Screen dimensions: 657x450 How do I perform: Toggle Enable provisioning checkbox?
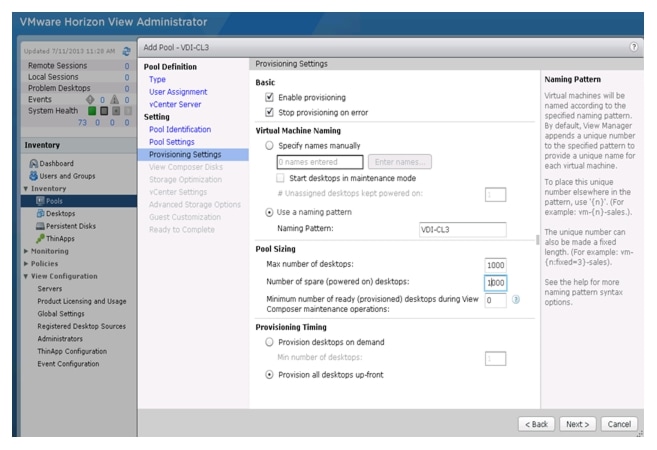pos(269,97)
